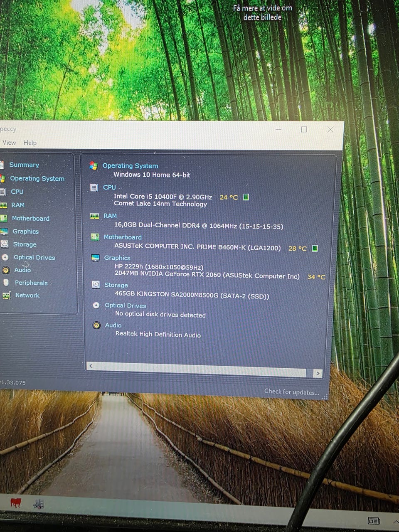This screenshot has height=532, width=399.
Task: Maximize the Speccy window
Action: 304,129
